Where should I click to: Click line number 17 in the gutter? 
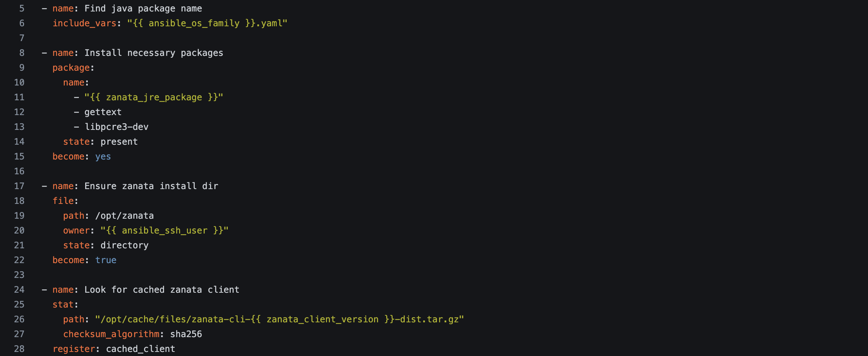(x=19, y=186)
